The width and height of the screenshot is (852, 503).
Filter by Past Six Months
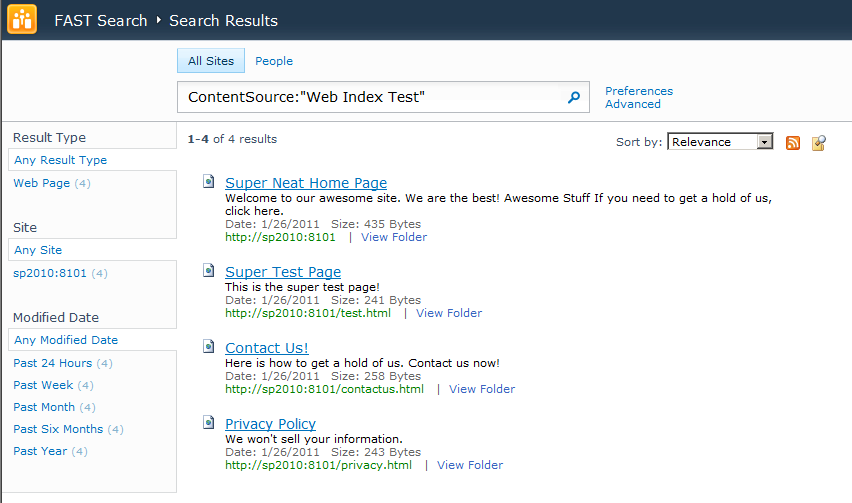[x=68, y=429]
